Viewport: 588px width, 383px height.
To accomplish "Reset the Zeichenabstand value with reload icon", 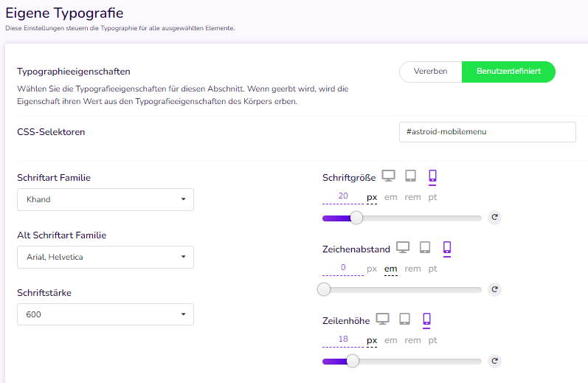I will (x=494, y=289).
